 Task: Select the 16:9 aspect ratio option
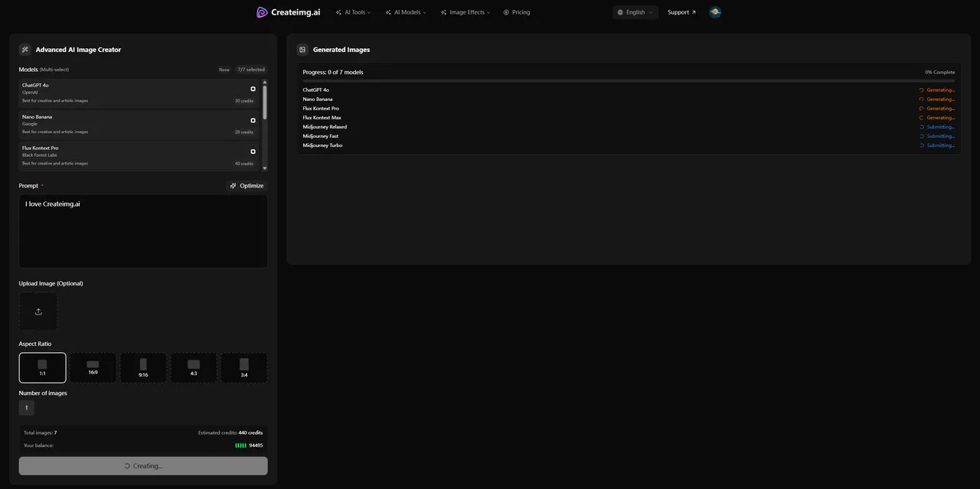coord(93,367)
